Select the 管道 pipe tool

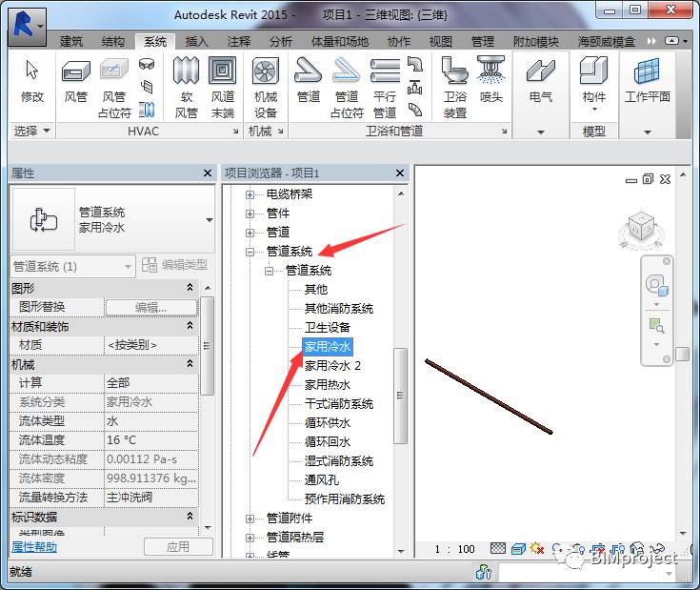tap(308, 81)
